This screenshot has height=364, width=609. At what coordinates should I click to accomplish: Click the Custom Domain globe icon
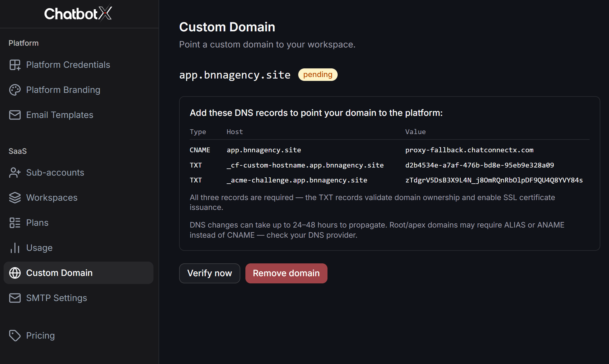15,273
